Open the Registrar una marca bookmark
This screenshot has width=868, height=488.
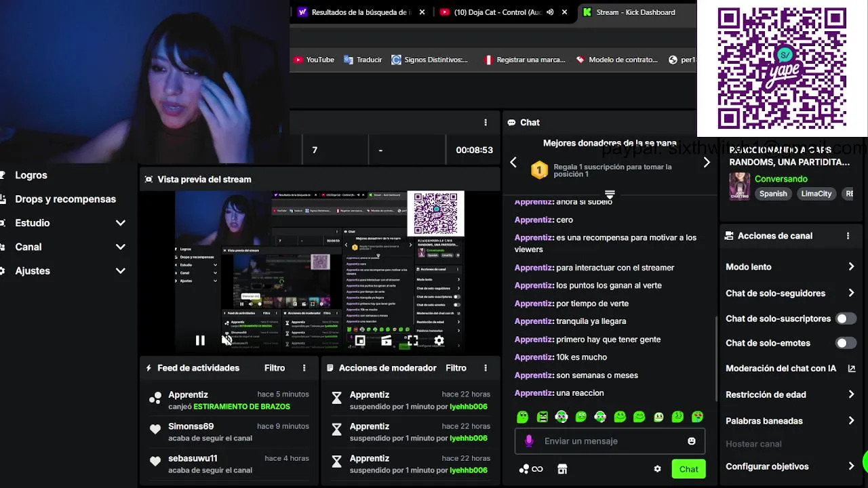524,60
